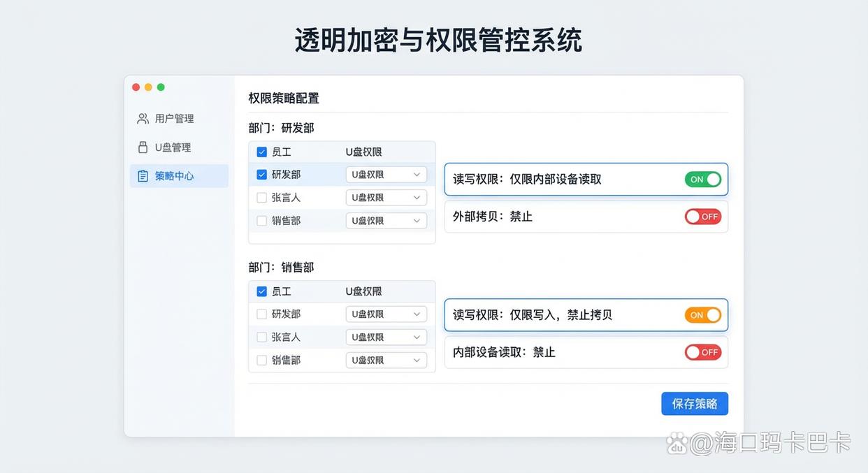868x473 pixels.
Task: Check 张言人 checkbox in 研发部 section
Action: tap(261, 197)
